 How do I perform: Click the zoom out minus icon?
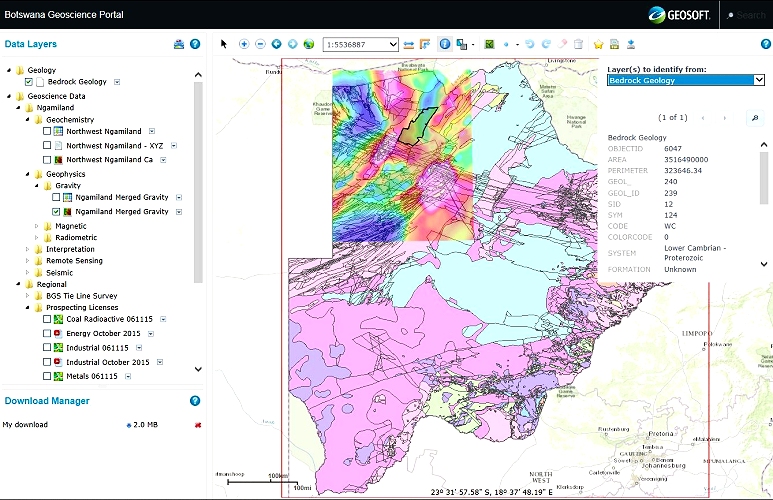(x=260, y=44)
